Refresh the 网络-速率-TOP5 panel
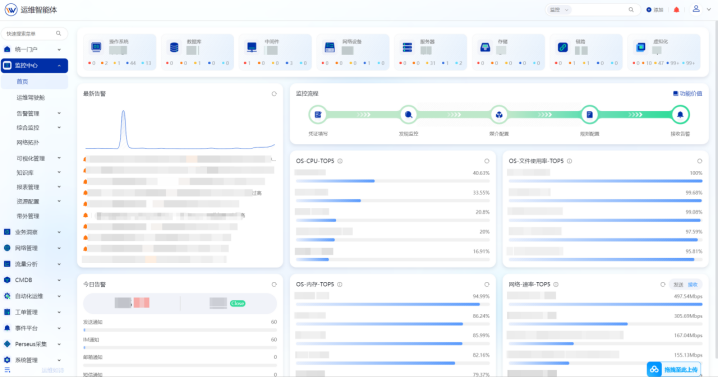Viewport: 718px width, 377px height. click(663, 284)
